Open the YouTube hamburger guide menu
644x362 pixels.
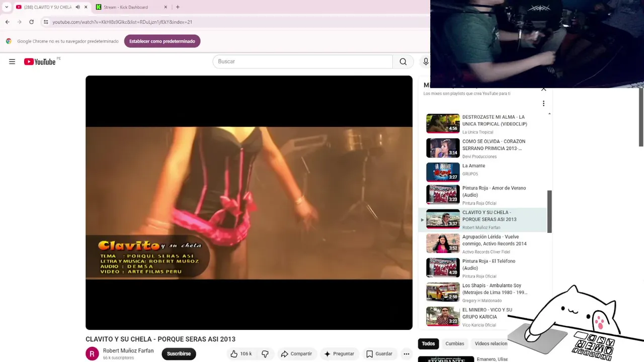(12, 61)
